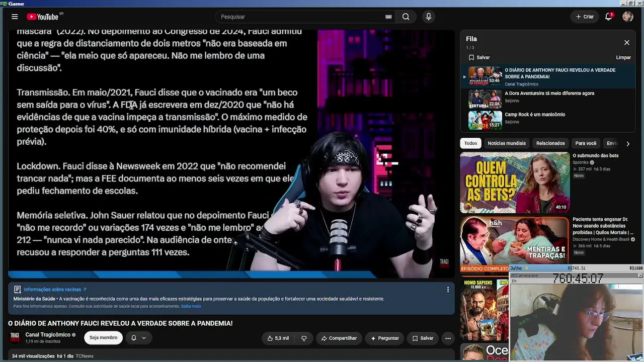Open "Quem controla as bets?" thumbnail
644x362 pixels.
[515, 183]
